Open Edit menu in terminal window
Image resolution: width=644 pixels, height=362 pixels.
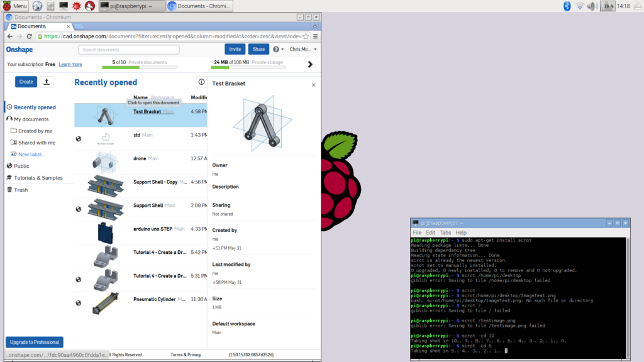point(430,233)
